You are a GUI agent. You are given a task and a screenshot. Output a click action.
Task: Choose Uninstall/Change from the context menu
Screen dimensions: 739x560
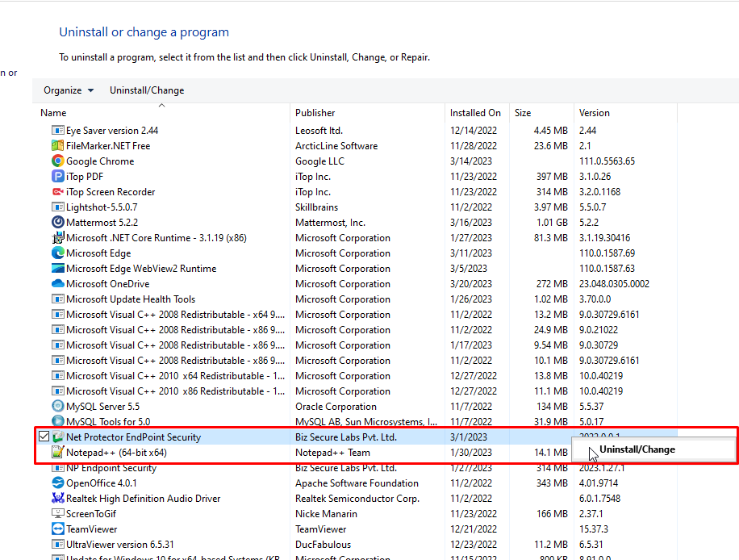tap(637, 449)
